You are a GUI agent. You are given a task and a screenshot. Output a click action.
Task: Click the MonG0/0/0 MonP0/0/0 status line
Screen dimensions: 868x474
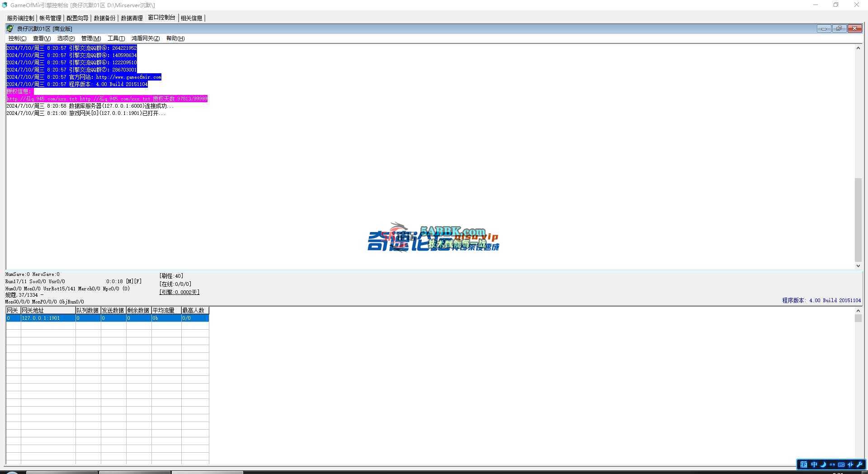click(x=45, y=302)
